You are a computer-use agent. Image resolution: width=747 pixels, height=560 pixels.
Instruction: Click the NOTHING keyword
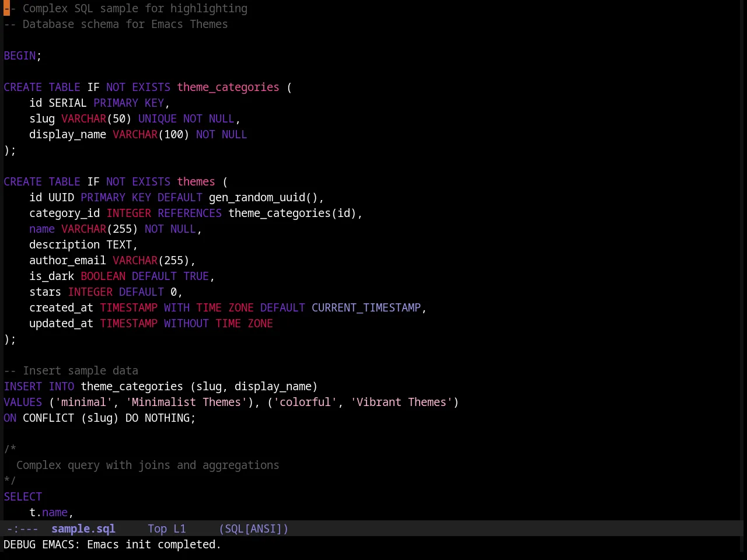(167, 418)
